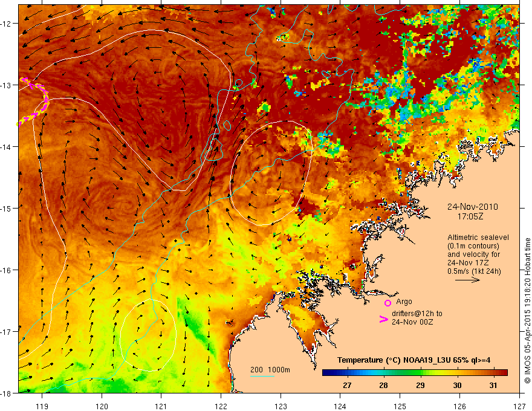
Task: Click the time label 17:05Z
Action: click(470, 216)
